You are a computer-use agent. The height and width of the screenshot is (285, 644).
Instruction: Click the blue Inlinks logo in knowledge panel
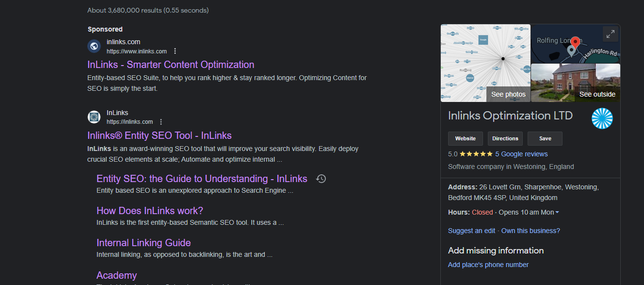[602, 118]
